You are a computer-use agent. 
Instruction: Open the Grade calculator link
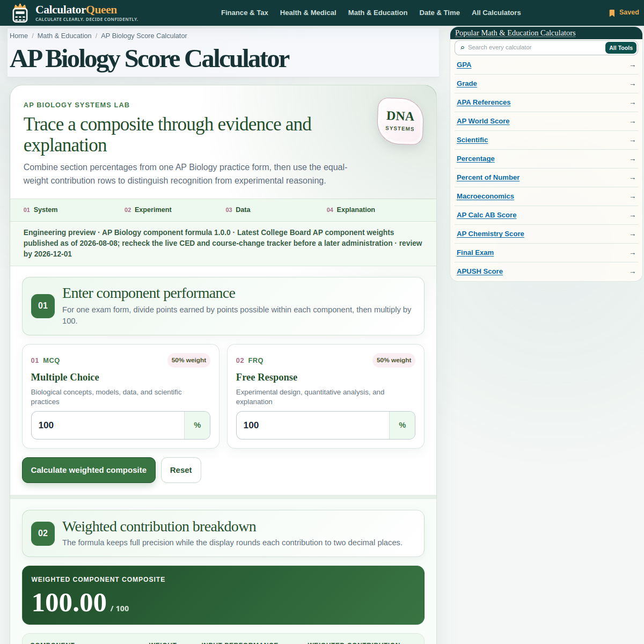tap(467, 84)
